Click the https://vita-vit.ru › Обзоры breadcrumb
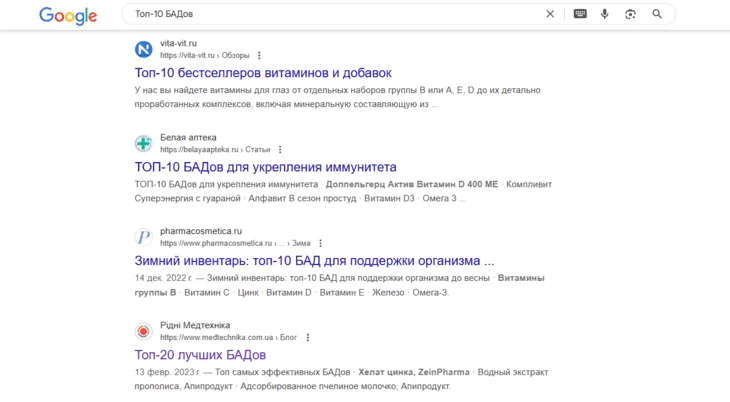The image size is (730, 402). click(x=205, y=55)
